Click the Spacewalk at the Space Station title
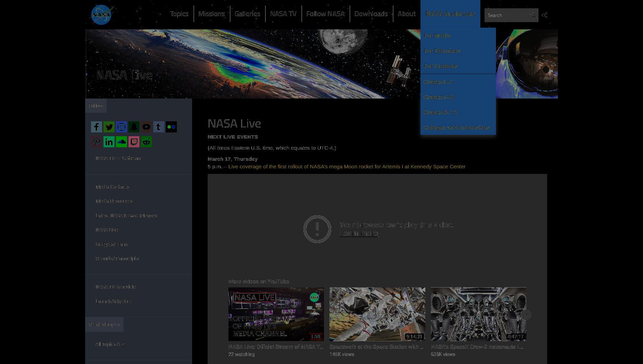The image size is (643, 364). tap(377, 347)
